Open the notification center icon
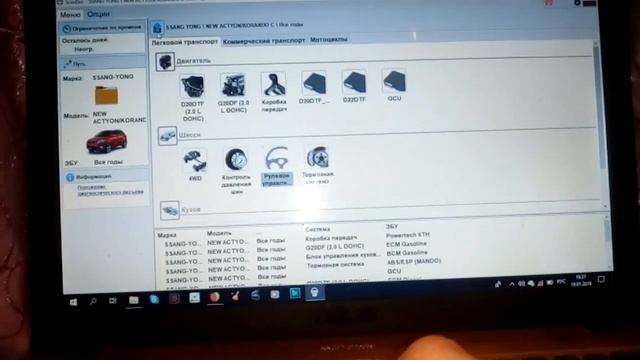The height and width of the screenshot is (360, 640). point(601,279)
